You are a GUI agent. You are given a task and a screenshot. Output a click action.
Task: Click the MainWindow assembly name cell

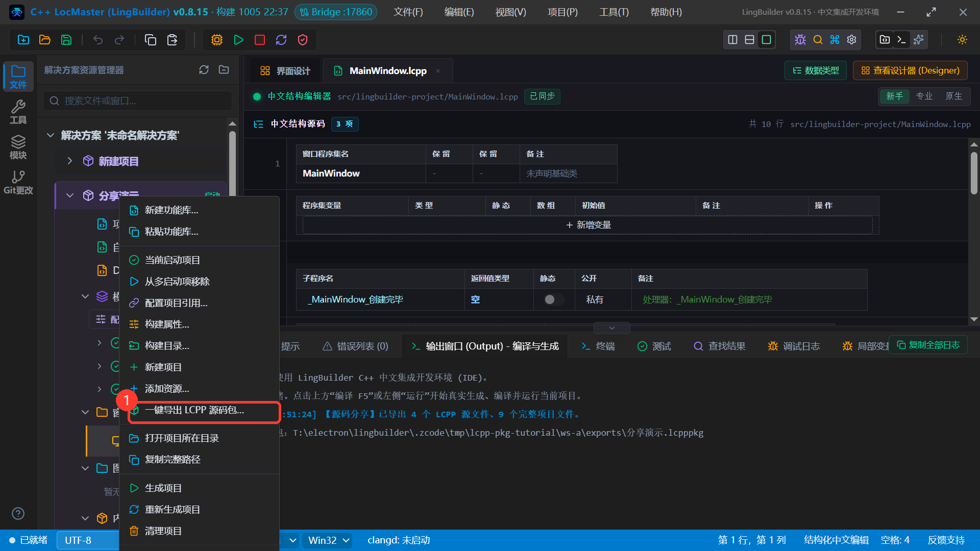tap(361, 173)
